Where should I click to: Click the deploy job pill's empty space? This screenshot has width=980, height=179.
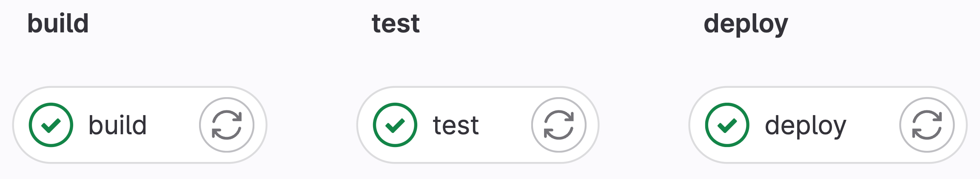click(x=873, y=125)
